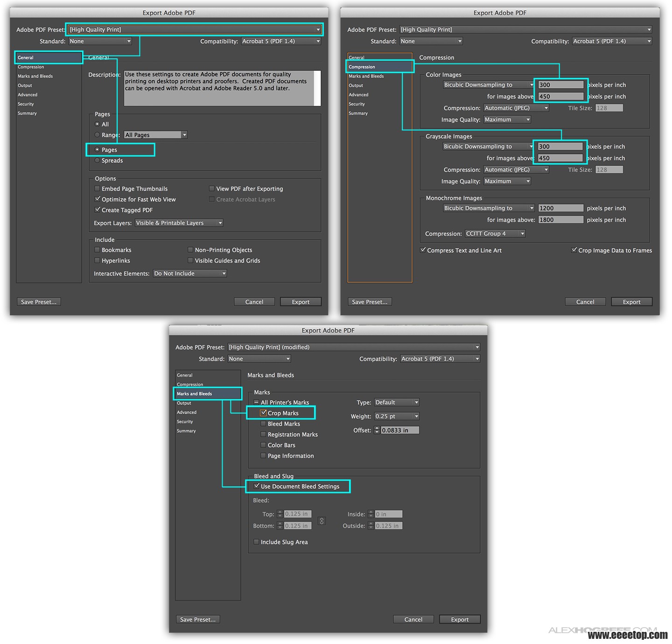Screen dimensions: 672x644
Task: Enable the Bookmarks include checkbox
Action: pos(97,250)
